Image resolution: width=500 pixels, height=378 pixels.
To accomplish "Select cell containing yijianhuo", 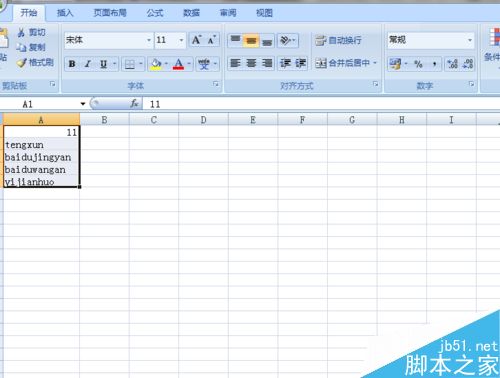I will pos(41,181).
